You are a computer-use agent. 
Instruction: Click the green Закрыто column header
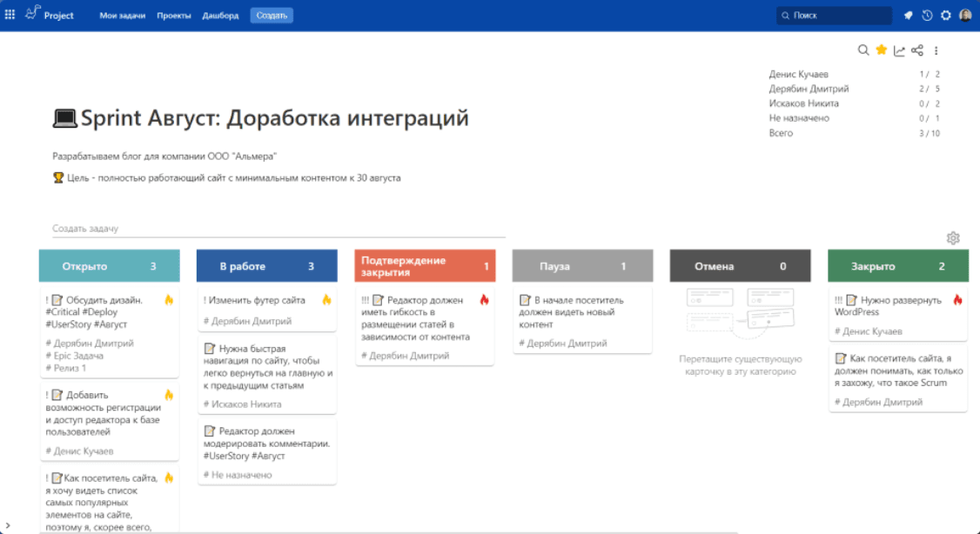897,266
